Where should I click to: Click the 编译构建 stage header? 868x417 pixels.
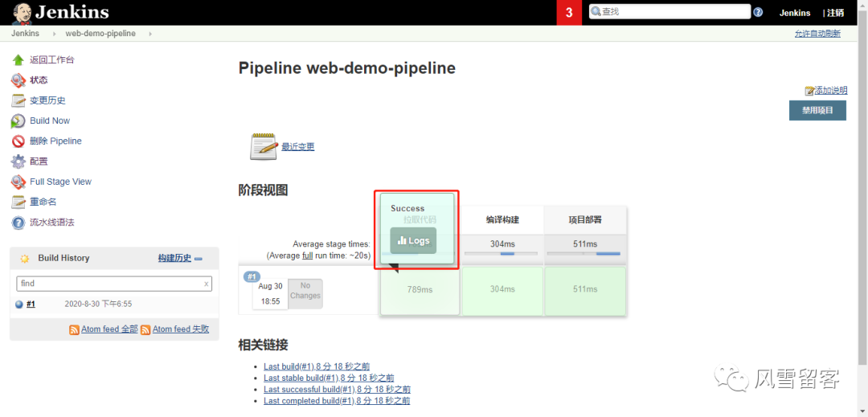pos(502,220)
